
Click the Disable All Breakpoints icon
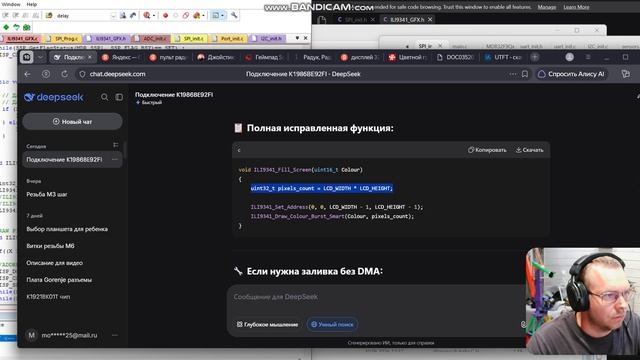tap(186, 16)
